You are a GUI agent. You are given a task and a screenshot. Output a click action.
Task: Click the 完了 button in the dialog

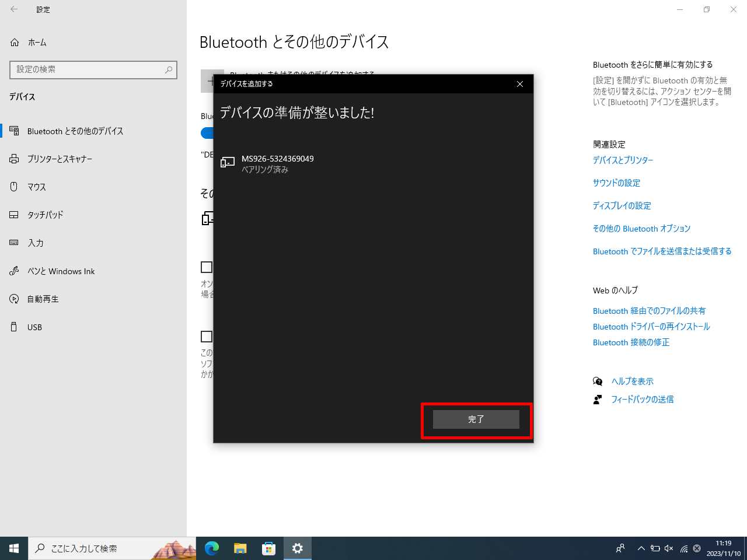(476, 419)
